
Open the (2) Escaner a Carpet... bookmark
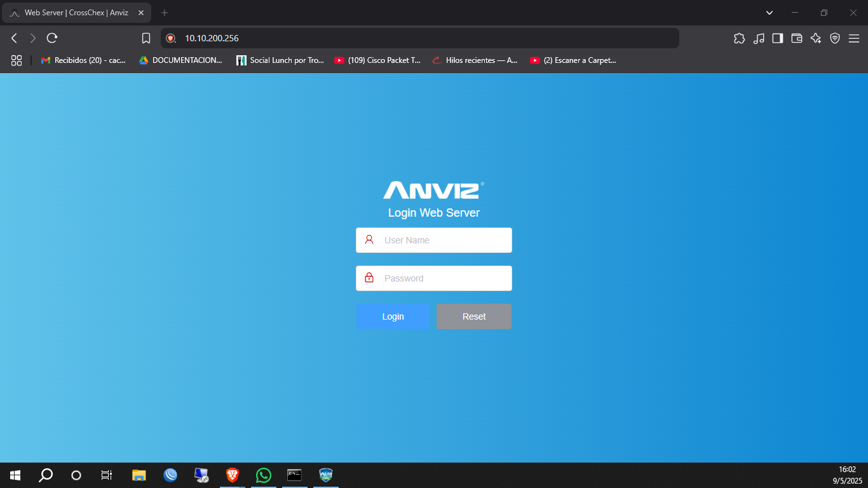pos(573,60)
